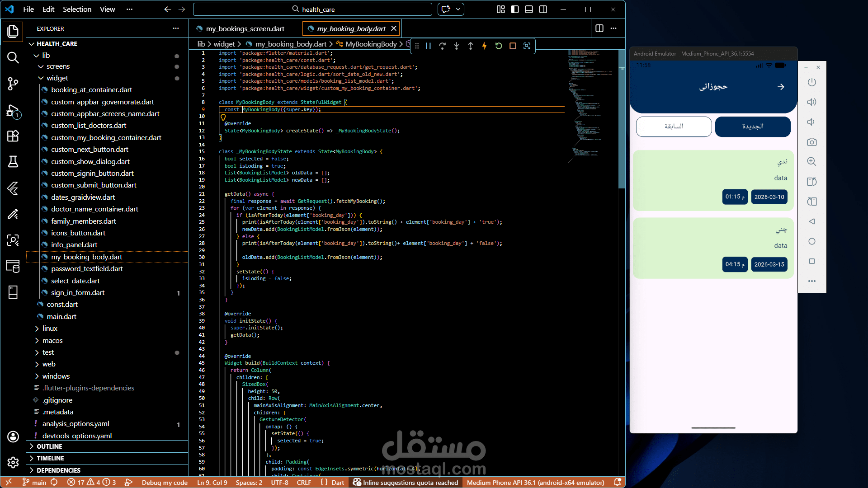Screen dimensions: 868x488
Task: Toggle the primary side bar layout
Action: pos(515,9)
